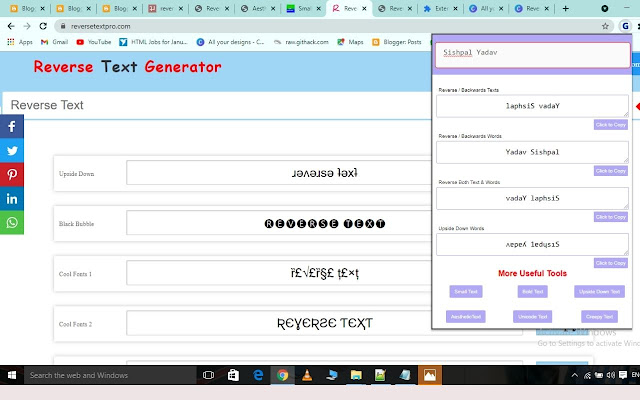Viewport: 640px width, 400px height.
Task: Open the Photos app on the taskbar
Action: tap(429, 375)
